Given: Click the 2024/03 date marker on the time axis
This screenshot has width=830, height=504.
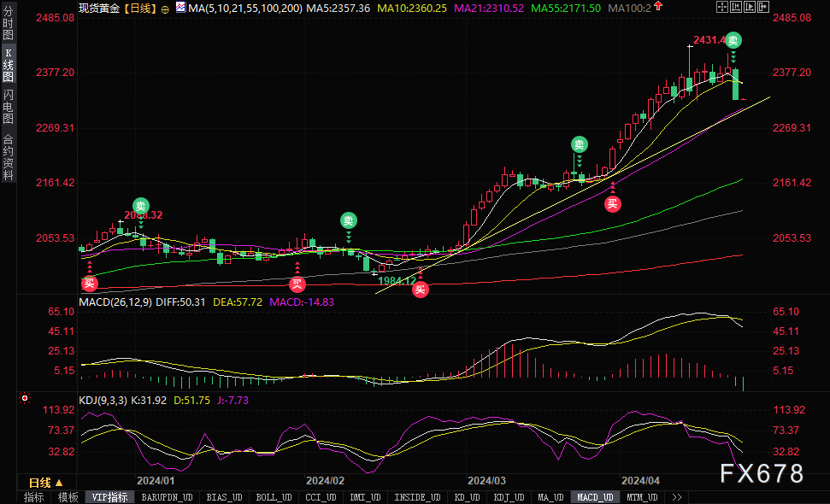Looking at the screenshot, I should [486, 482].
